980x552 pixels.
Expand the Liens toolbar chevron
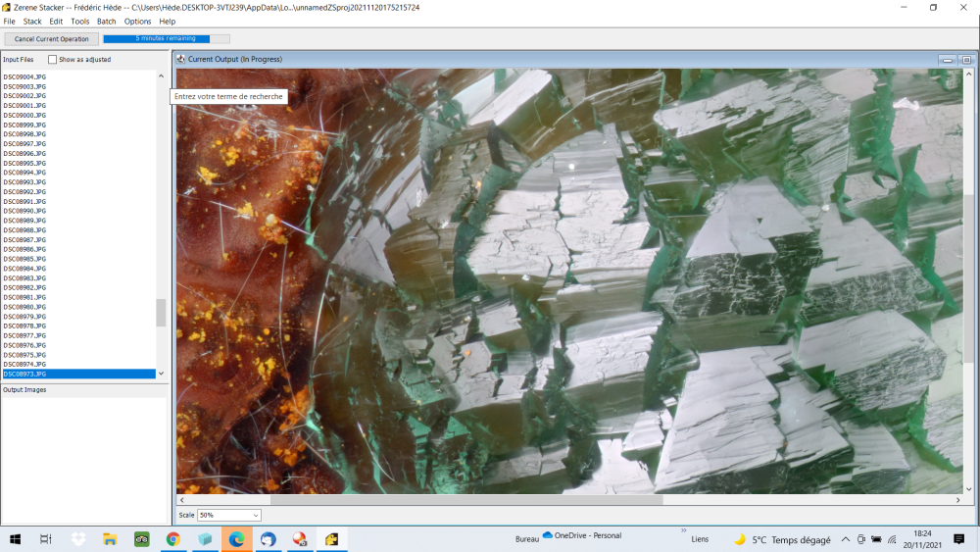683,530
